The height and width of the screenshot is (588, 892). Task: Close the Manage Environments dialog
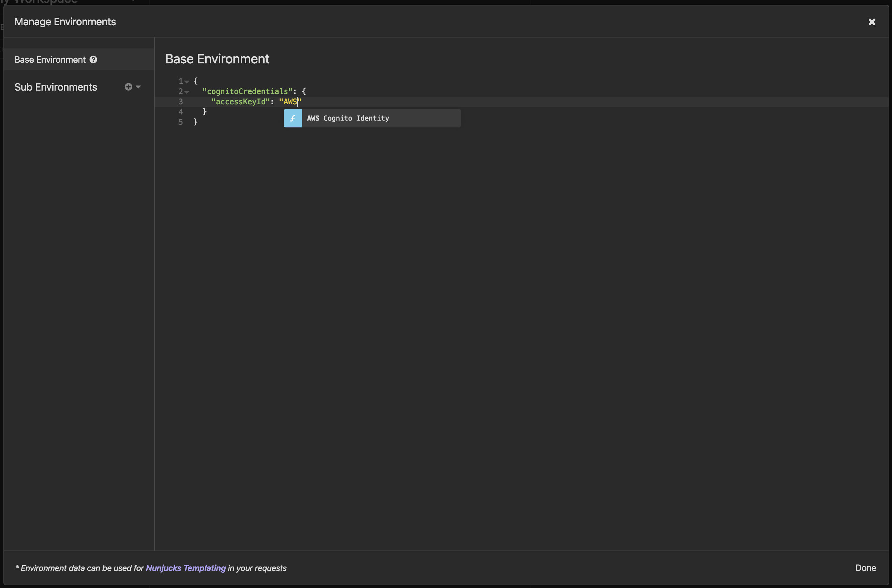[872, 22]
